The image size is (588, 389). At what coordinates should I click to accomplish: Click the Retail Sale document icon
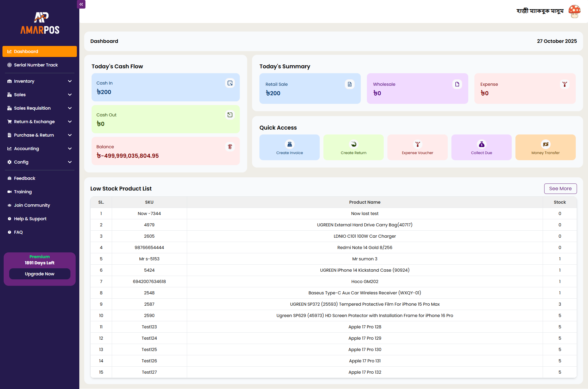pyautogui.click(x=349, y=84)
